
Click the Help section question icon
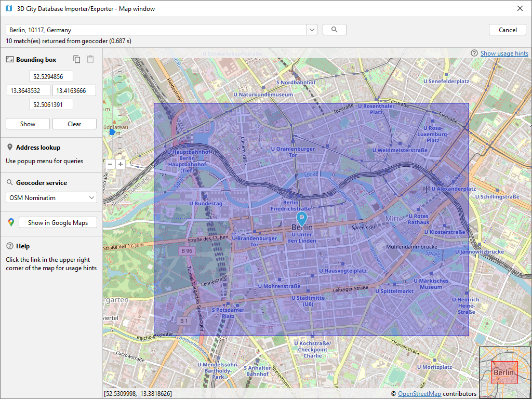click(x=10, y=246)
